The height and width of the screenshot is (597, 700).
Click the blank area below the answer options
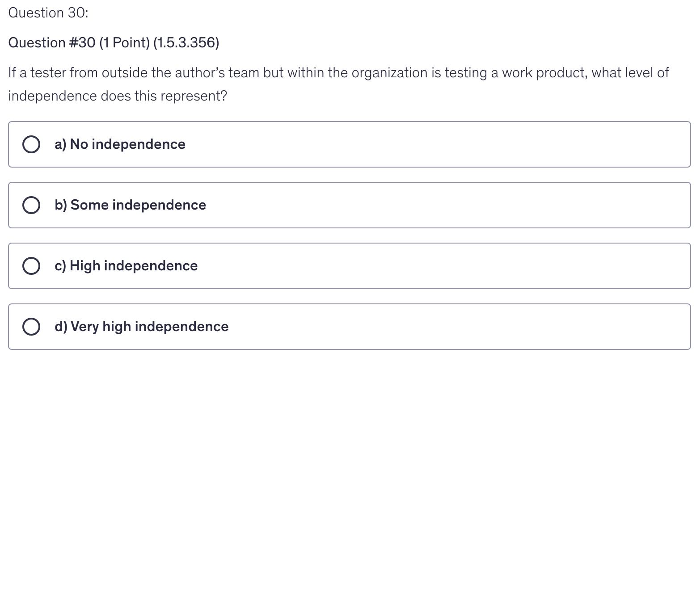click(x=349, y=469)
